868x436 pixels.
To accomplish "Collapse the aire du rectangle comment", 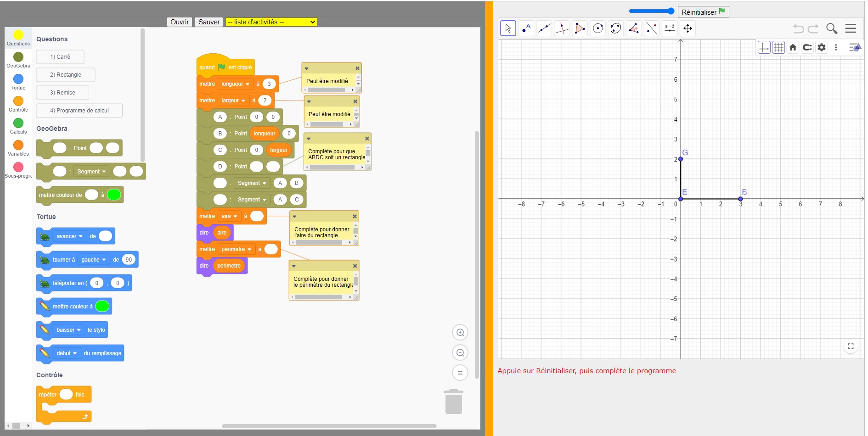I will click(x=294, y=217).
